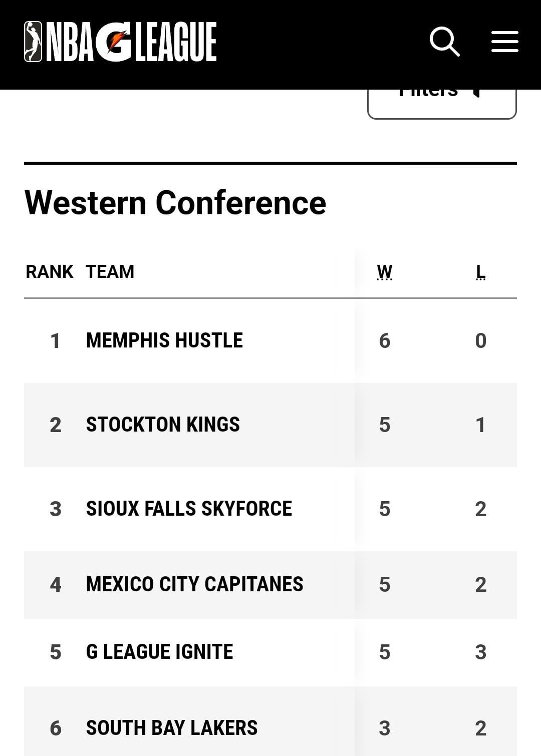Select Stockton Kings team

coord(163,425)
